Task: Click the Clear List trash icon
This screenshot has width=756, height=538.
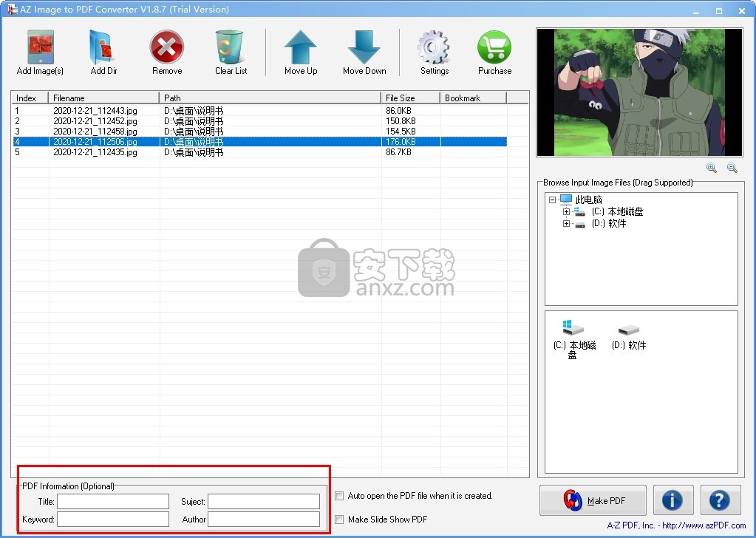Action: click(230, 47)
